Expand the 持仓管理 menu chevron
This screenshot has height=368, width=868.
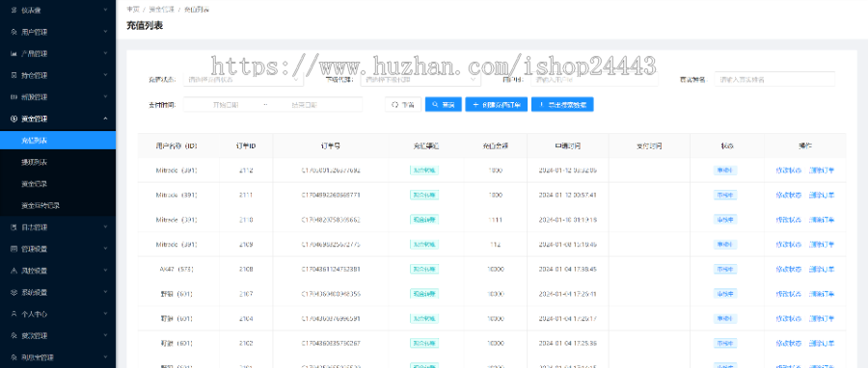click(105, 75)
